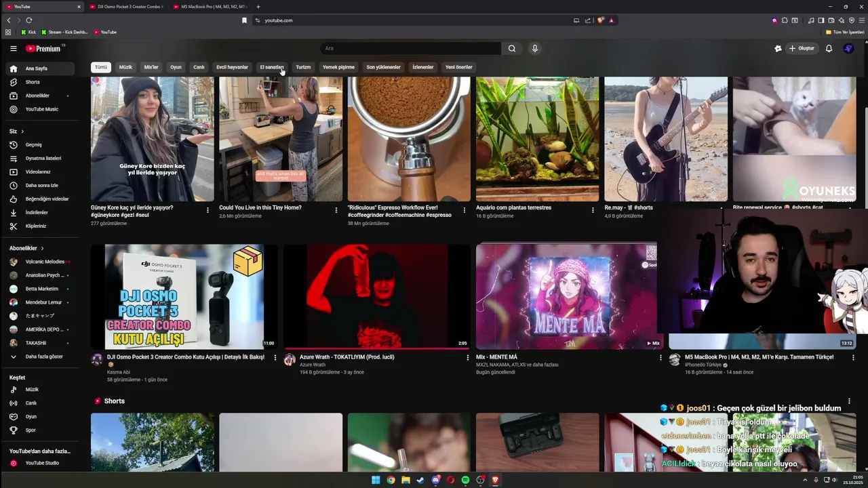Open Shorts from the sidebar
The width and height of the screenshot is (868, 488).
(x=40, y=82)
